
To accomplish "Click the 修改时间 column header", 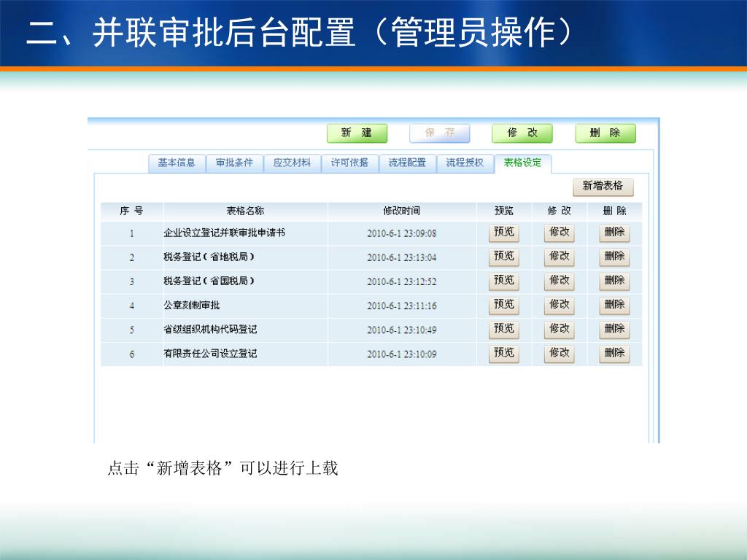I will coord(402,211).
